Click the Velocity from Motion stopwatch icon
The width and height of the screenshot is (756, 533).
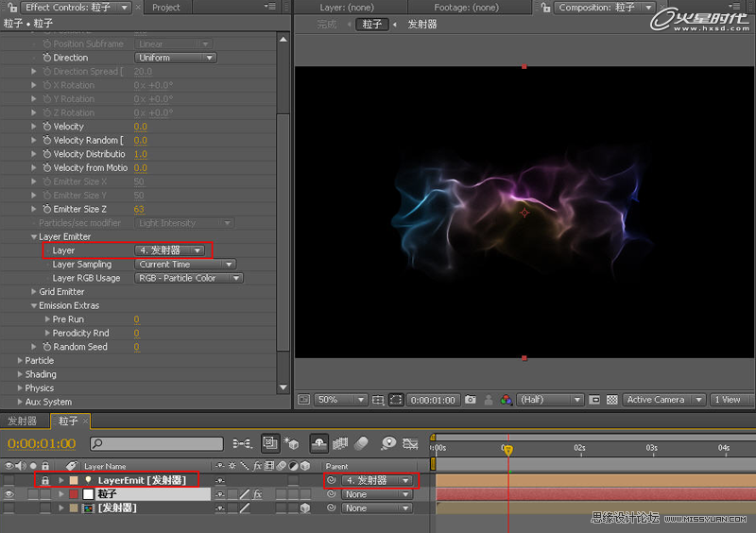(x=46, y=167)
